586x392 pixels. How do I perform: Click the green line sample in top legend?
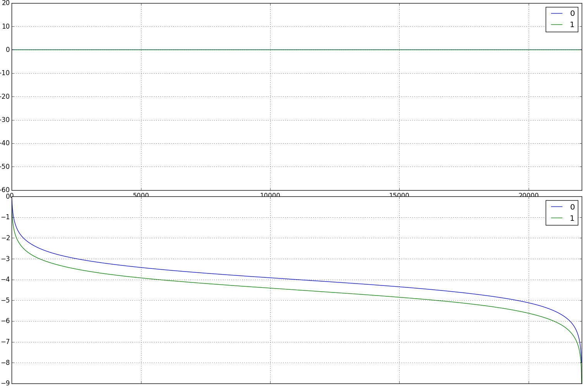click(x=557, y=25)
